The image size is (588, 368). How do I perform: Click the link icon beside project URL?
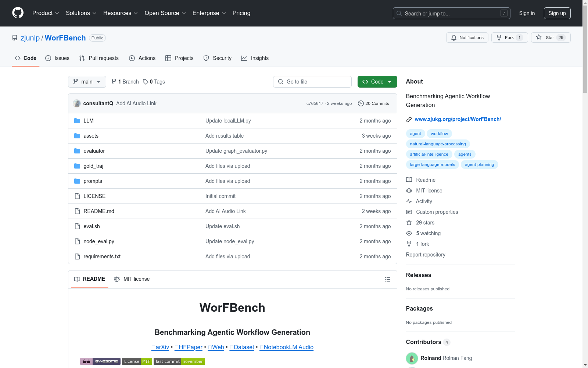[409, 119]
